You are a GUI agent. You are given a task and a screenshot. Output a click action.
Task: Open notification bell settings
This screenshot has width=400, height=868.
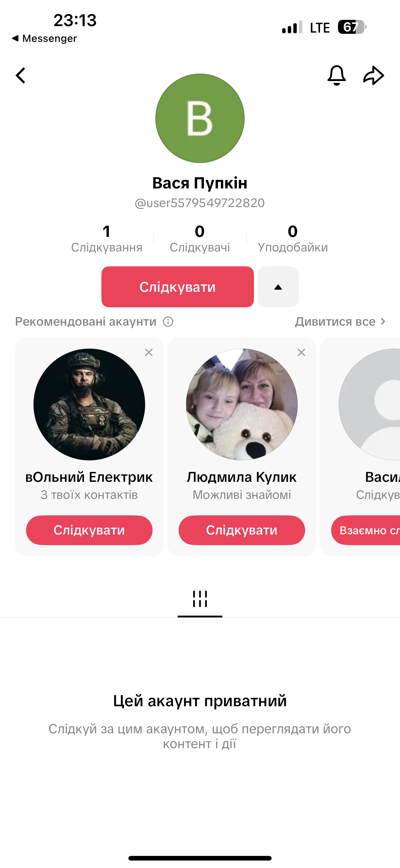coord(337,75)
